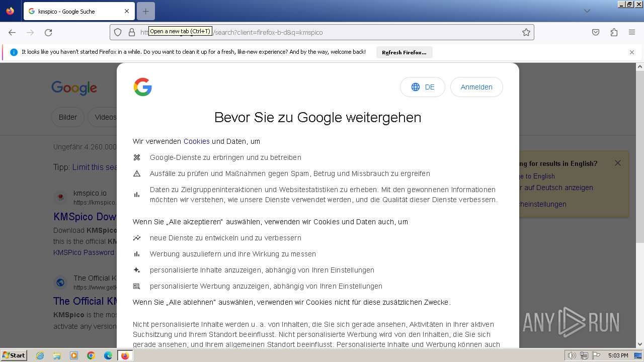Click 'Werbung auszuliefern und ihre Wirkung' item

tap(233, 254)
